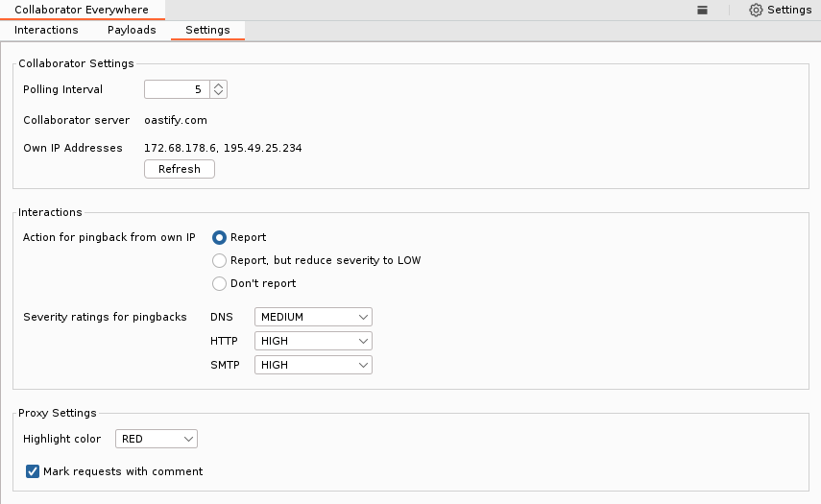
Task: Switch to the Payloads tab
Action: [132, 30]
